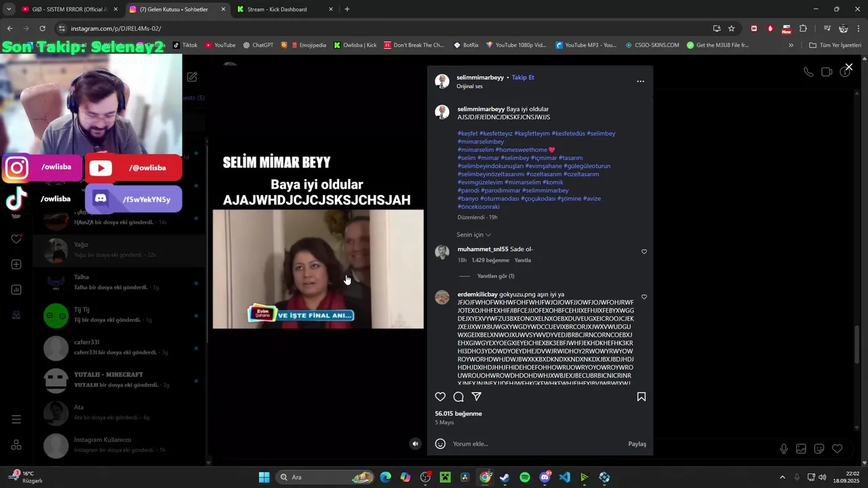Open the volume control in system tray
The image size is (868, 488).
pyautogui.click(x=823, y=477)
